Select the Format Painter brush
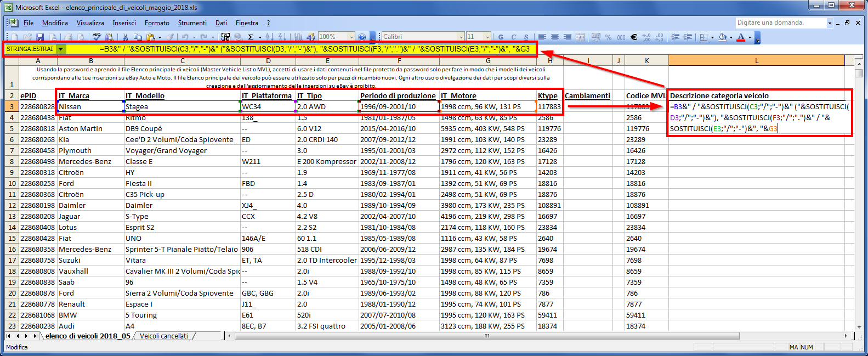 click(170, 37)
